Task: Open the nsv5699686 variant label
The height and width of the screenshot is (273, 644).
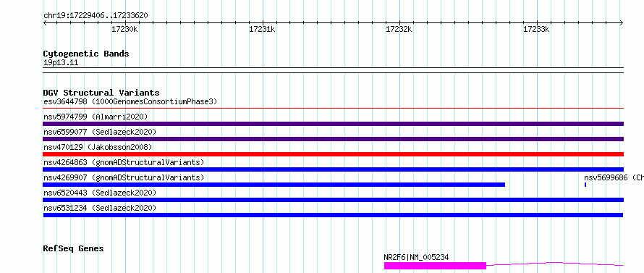Action: coord(614,177)
